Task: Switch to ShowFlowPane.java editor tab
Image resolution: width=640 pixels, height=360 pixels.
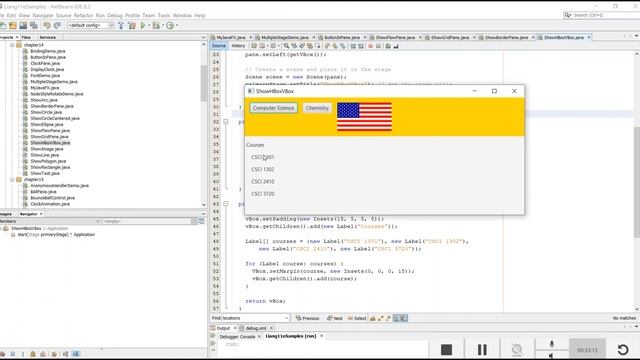Action: click(395, 37)
